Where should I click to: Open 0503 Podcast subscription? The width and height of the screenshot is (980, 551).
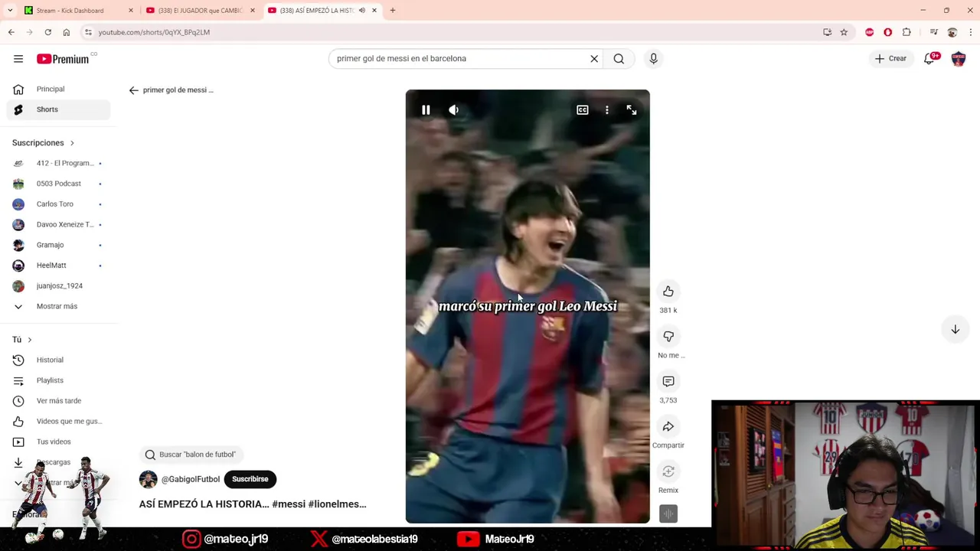[58, 184]
